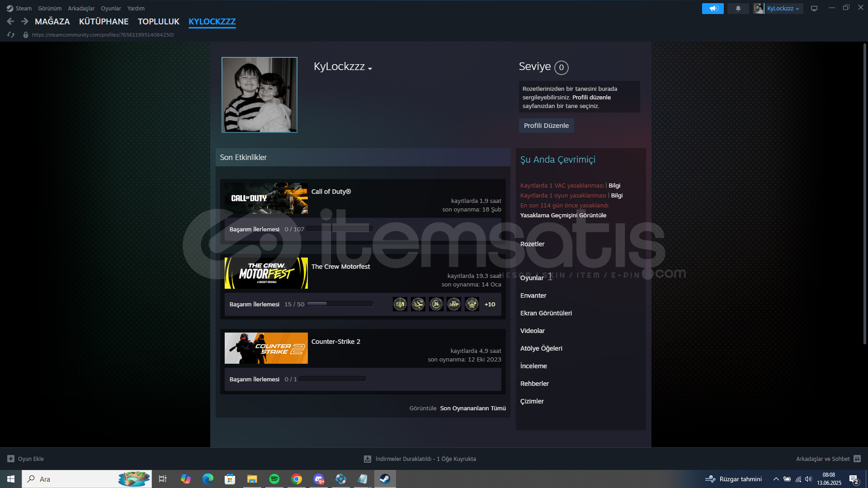This screenshot has height=488, width=868.
Task: Open Task View in the taskbar
Action: 163,479
